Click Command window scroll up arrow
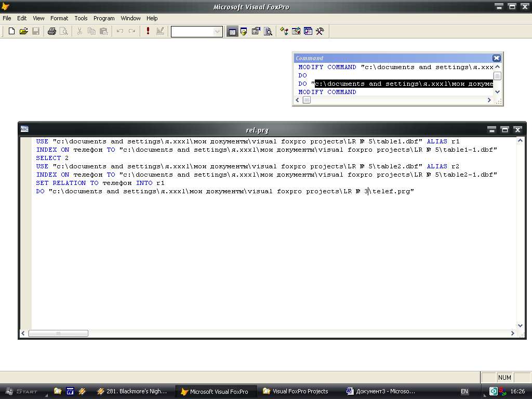The height and width of the screenshot is (399, 532). (x=497, y=67)
